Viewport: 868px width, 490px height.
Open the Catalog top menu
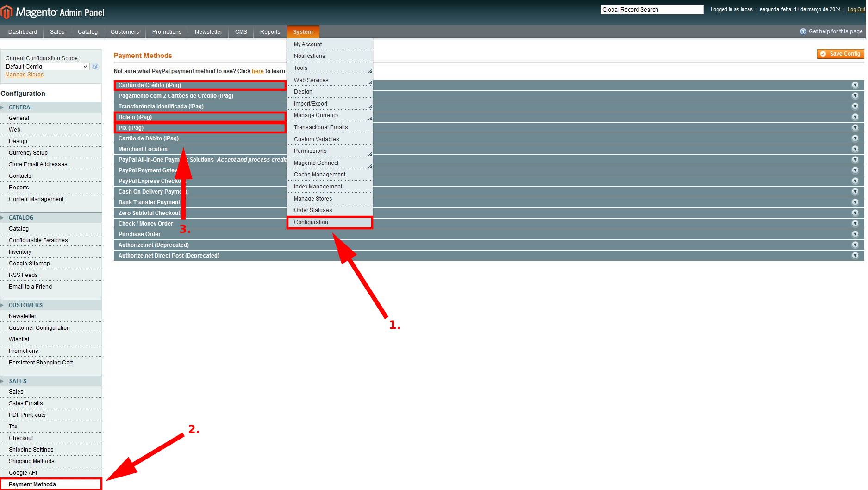click(x=87, y=32)
